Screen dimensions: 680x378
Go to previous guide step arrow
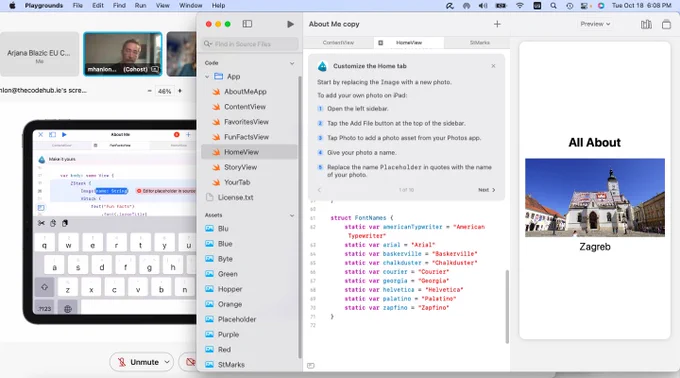coord(320,190)
